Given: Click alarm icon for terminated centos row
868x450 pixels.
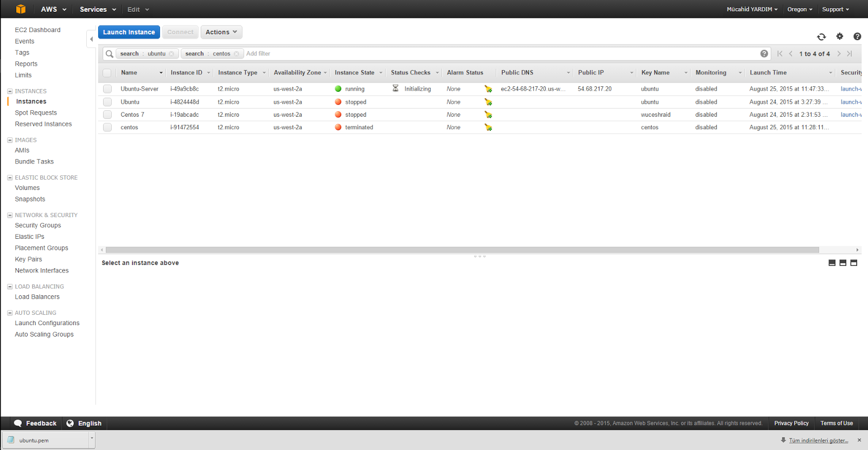Looking at the screenshot, I should [488, 128].
